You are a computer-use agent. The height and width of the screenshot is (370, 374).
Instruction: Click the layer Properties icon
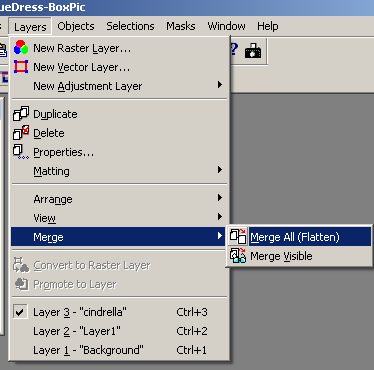(x=21, y=152)
